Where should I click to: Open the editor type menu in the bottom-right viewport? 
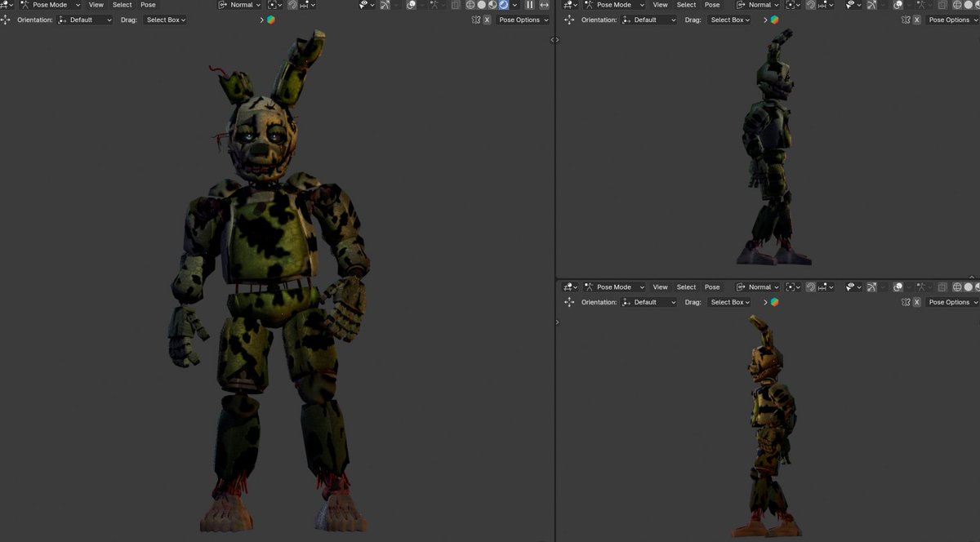click(x=569, y=287)
